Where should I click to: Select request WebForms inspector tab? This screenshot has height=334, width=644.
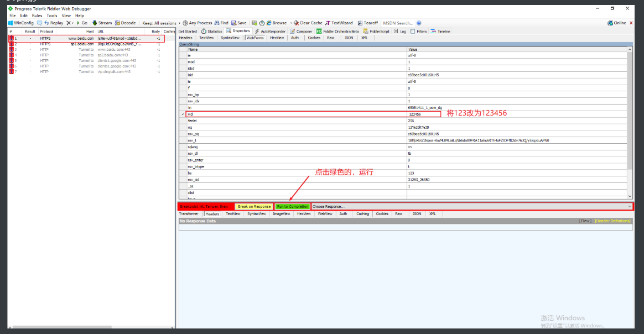(255, 38)
